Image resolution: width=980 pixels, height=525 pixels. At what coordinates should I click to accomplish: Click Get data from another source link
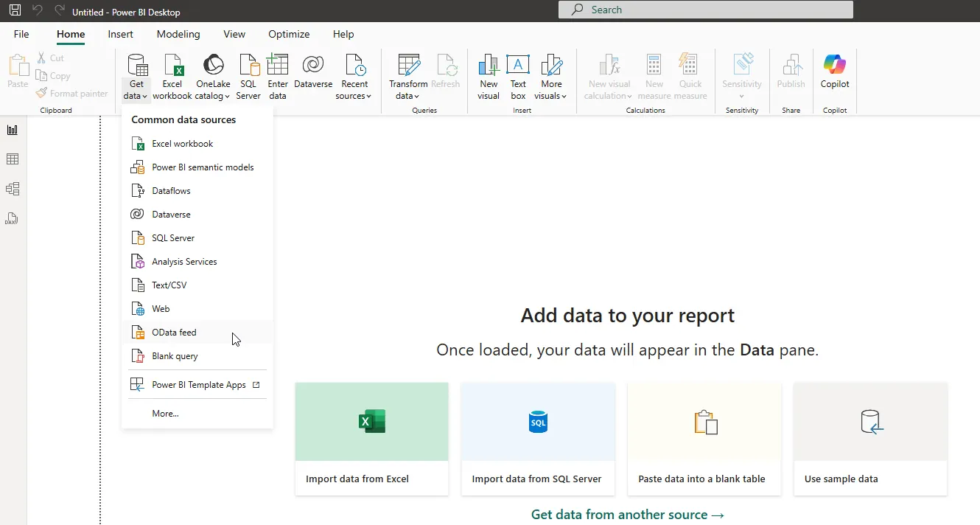pyautogui.click(x=627, y=514)
